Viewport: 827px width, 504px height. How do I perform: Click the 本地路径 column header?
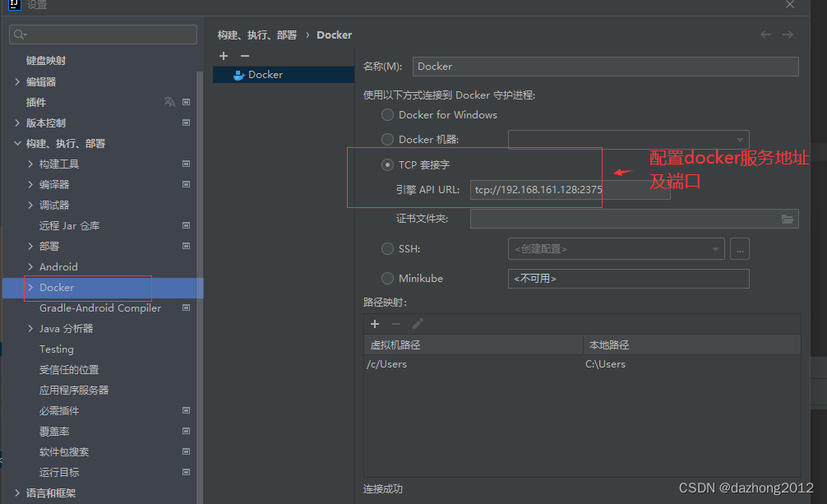[x=692, y=345]
